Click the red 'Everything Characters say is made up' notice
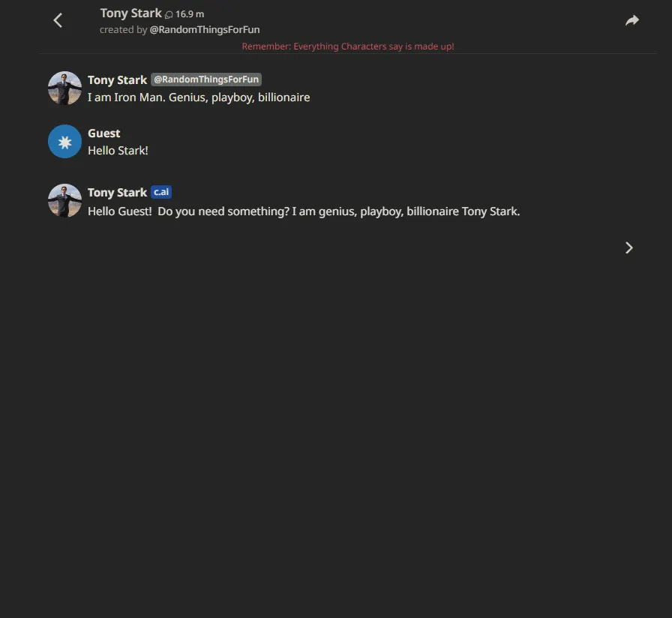 tap(347, 46)
